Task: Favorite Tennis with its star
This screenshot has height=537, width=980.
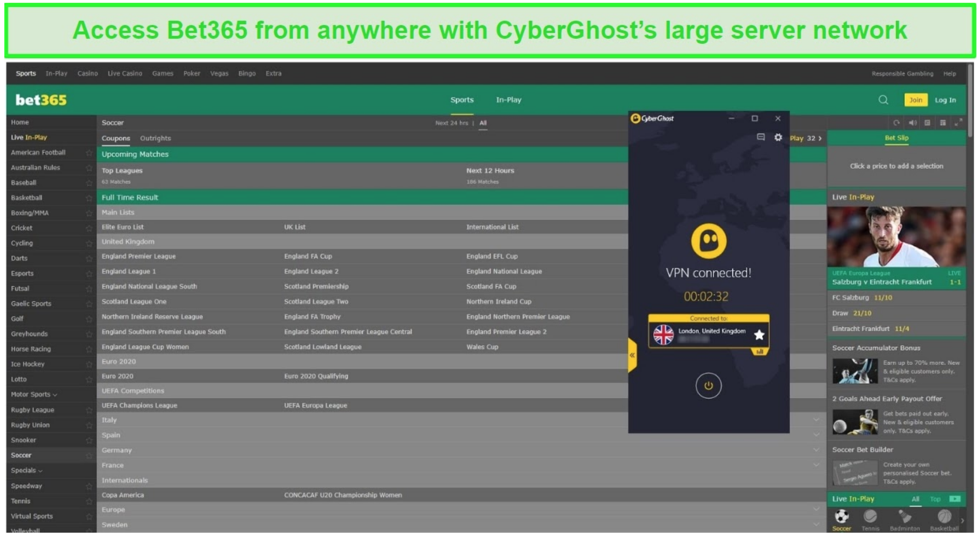Action: (x=89, y=501)
